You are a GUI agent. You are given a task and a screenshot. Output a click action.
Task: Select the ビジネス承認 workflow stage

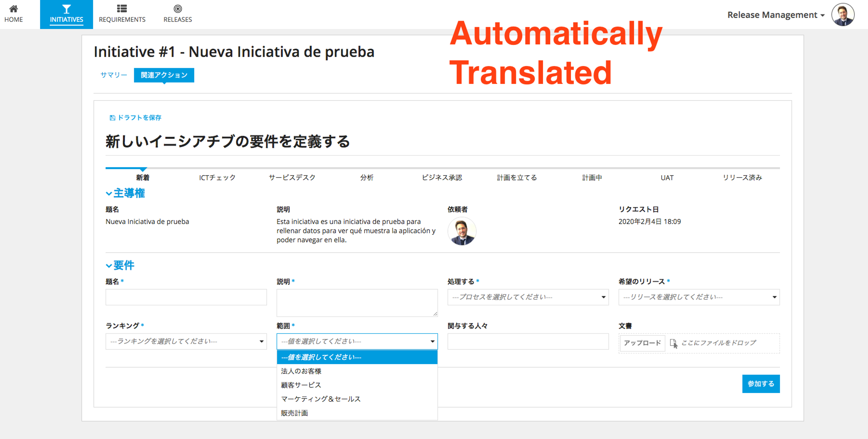(x=442, y=178)
